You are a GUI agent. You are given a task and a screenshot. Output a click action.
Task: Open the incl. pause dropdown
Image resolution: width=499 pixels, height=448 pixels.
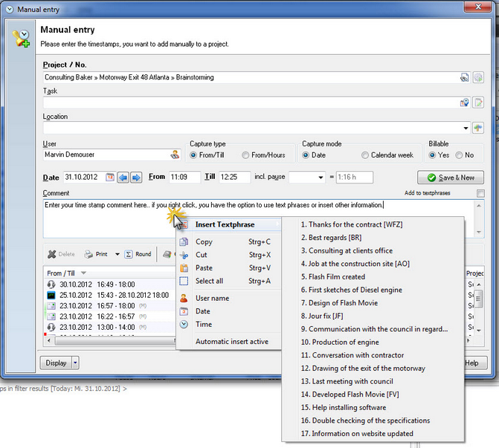tap(321, 178)
